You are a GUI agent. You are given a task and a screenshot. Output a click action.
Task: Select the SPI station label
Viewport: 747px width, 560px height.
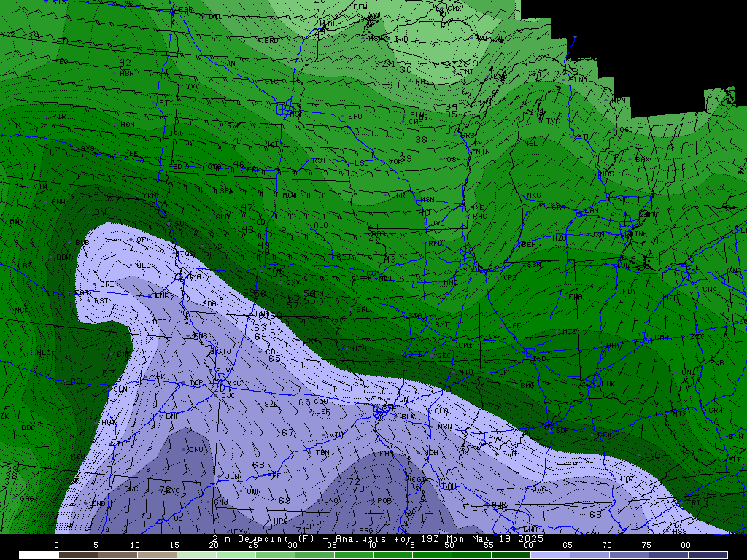[414, 354]
